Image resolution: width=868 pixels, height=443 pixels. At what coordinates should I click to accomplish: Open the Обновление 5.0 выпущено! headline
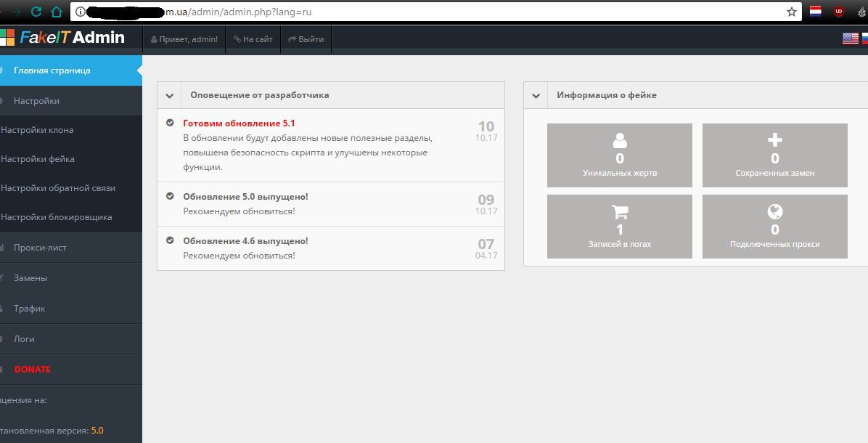pyautogui.click(x=246, y=197)
